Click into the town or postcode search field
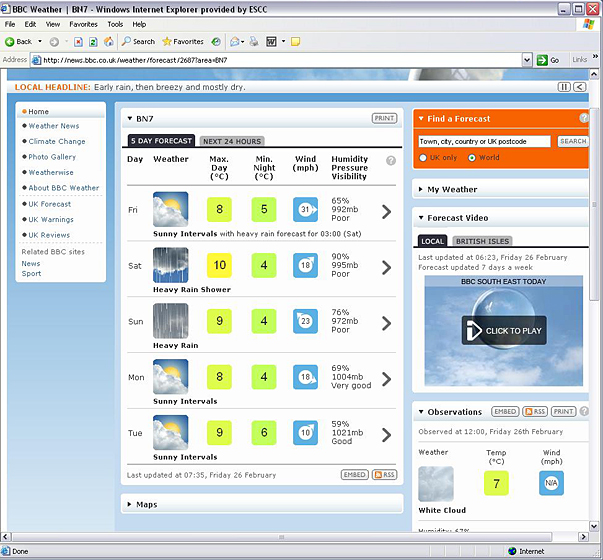 click(484, 141)
